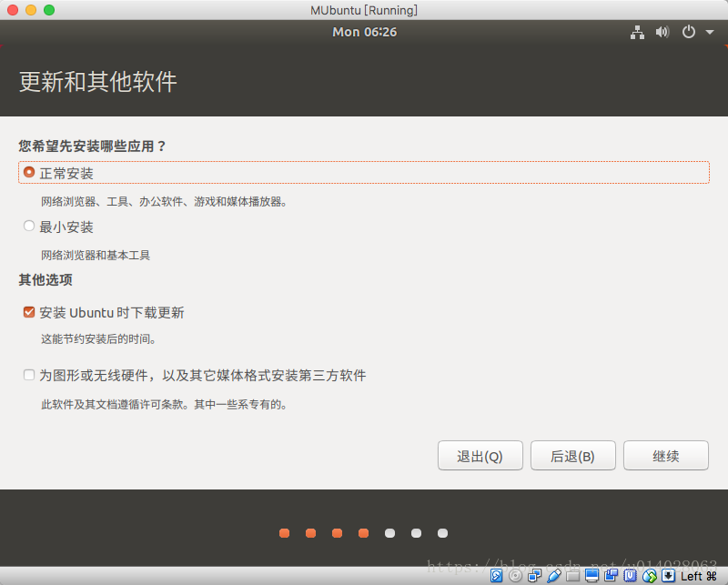728x585 pixels.
Task: Click the 更新和其他软件 page title
Action: coord(98,82)
